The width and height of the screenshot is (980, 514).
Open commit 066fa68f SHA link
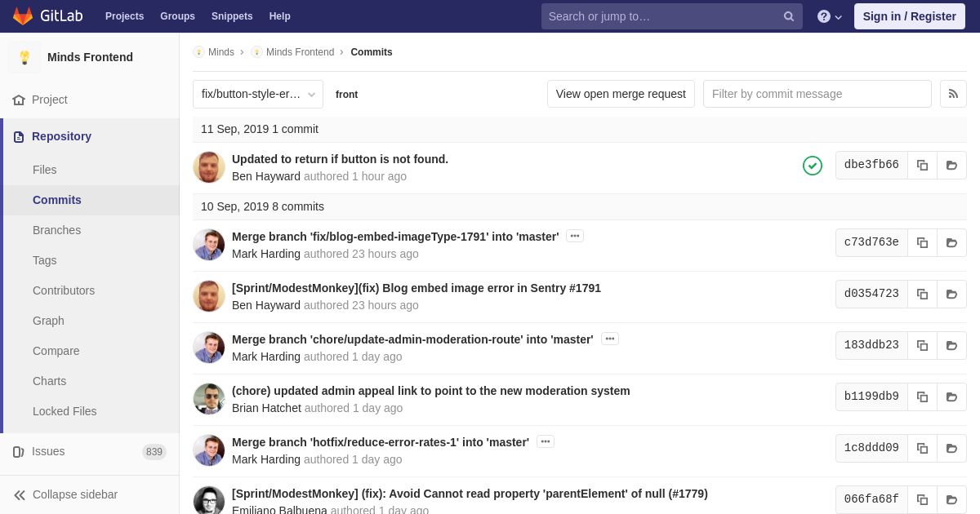(871, 499)
